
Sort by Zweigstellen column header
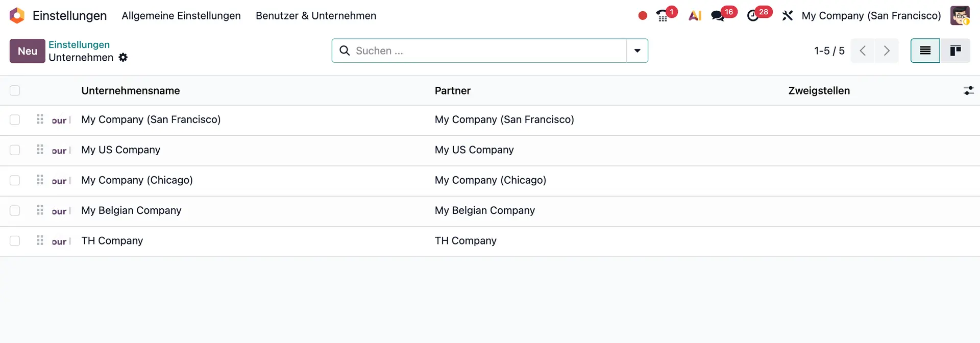819,91
